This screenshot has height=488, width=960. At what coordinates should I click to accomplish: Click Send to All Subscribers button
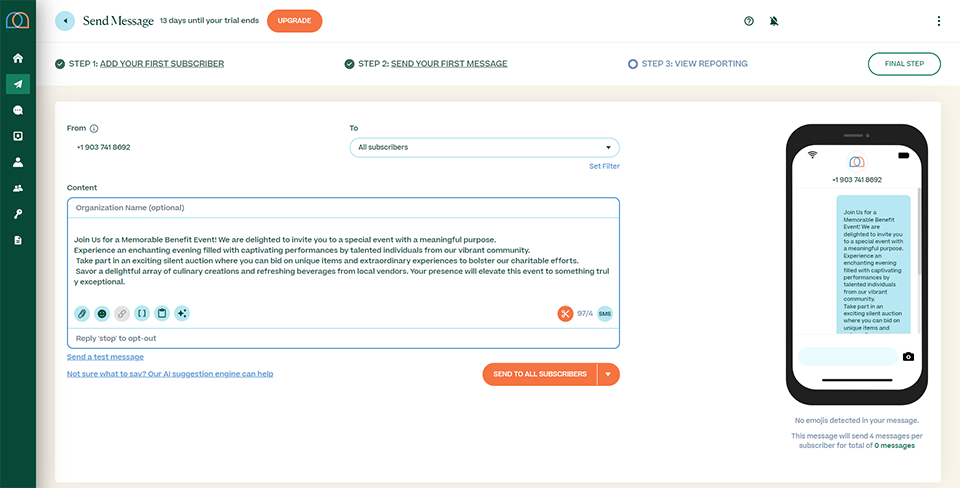[540, 374]
